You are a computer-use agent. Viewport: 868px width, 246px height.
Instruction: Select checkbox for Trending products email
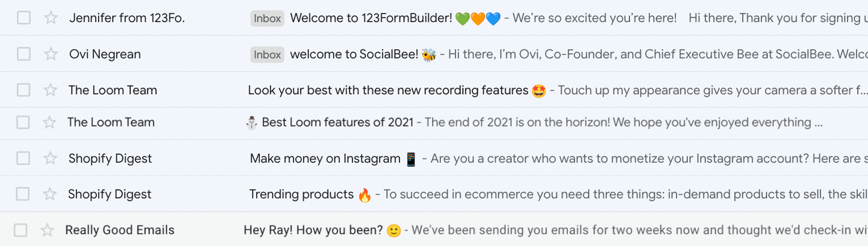(23, 194)
